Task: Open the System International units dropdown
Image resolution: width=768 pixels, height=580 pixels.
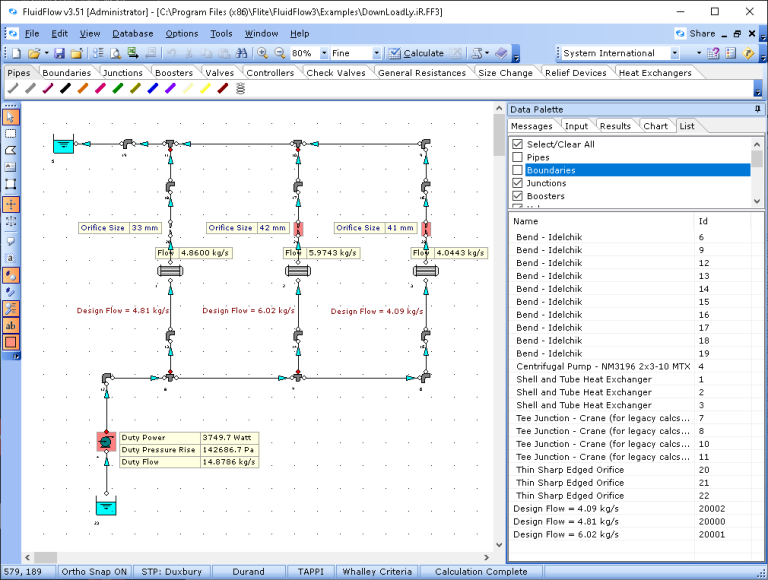Action: 675,53
